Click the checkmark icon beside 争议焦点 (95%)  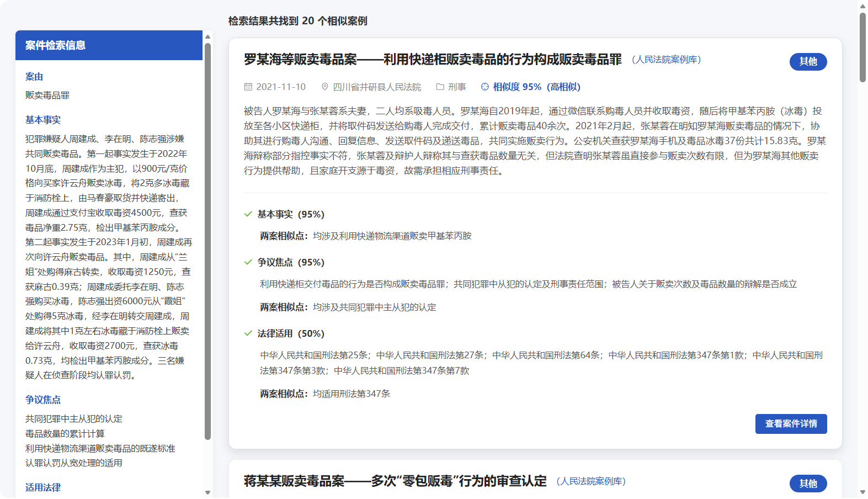tap(248, 262)
